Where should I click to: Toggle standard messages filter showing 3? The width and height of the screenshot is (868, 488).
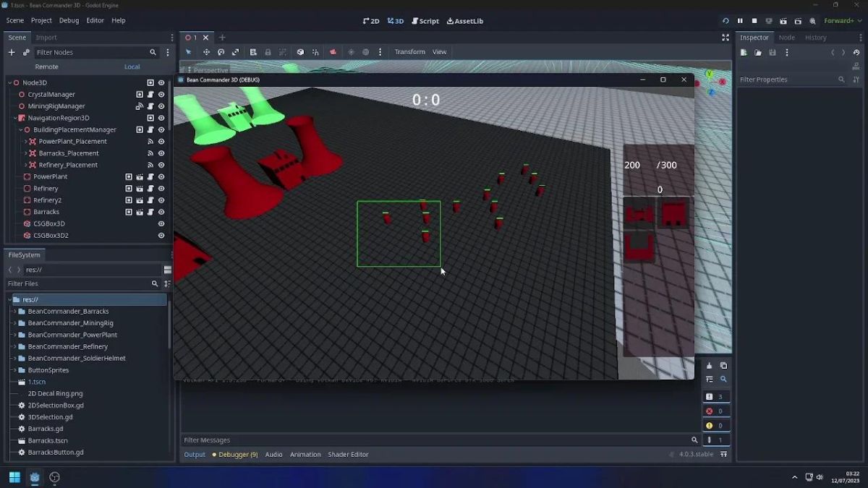pos(715,396)
